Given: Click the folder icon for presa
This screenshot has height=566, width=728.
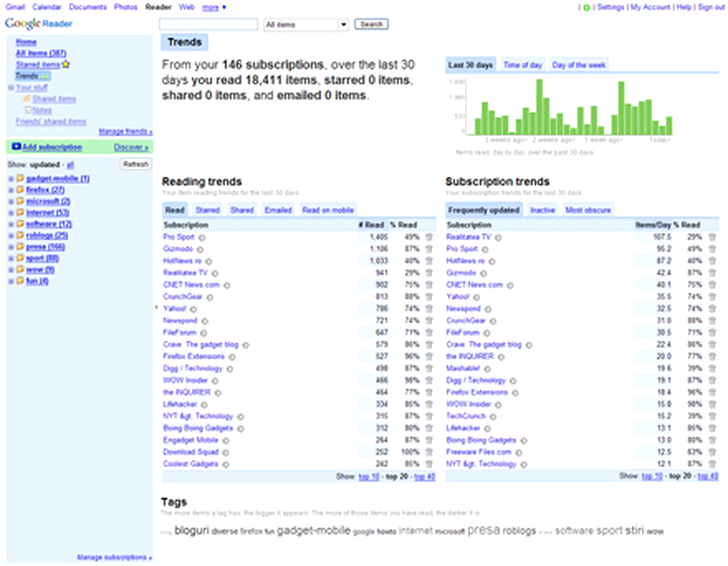Looking at the screenshot, I should tap(19, 247).
